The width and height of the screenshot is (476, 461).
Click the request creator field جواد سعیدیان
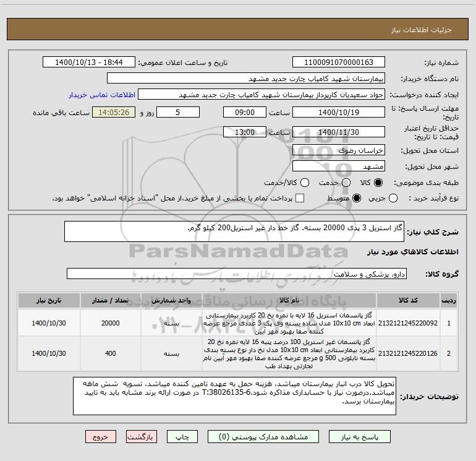(x=261, y=95)
